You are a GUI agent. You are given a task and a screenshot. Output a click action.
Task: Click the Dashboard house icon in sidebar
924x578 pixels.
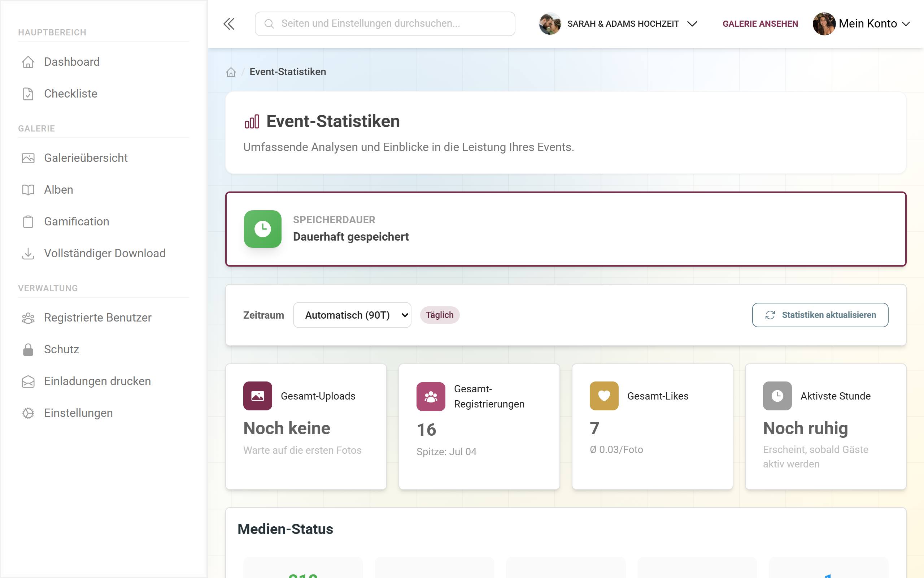click(x=28, y=62)
